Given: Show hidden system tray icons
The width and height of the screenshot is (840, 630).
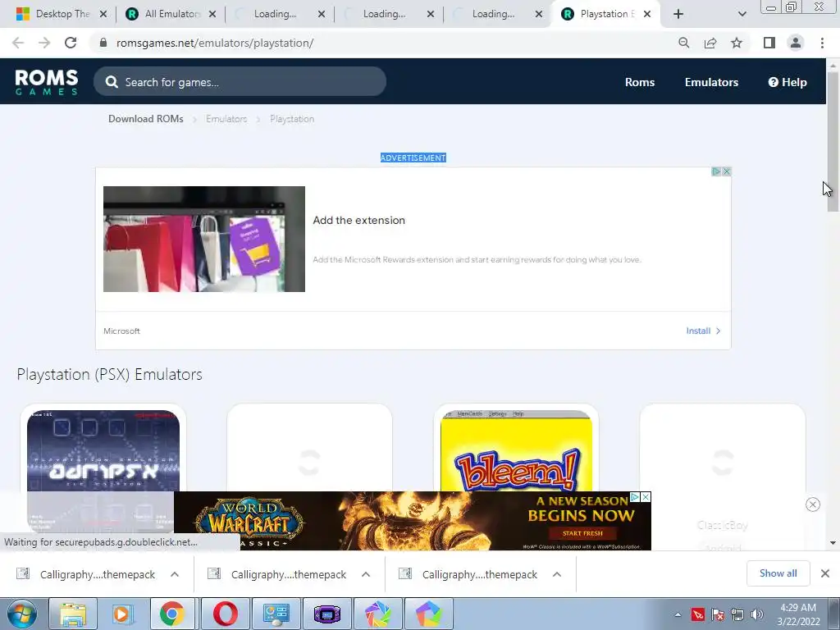Looking at the screenshot, I should pos(678,615).
